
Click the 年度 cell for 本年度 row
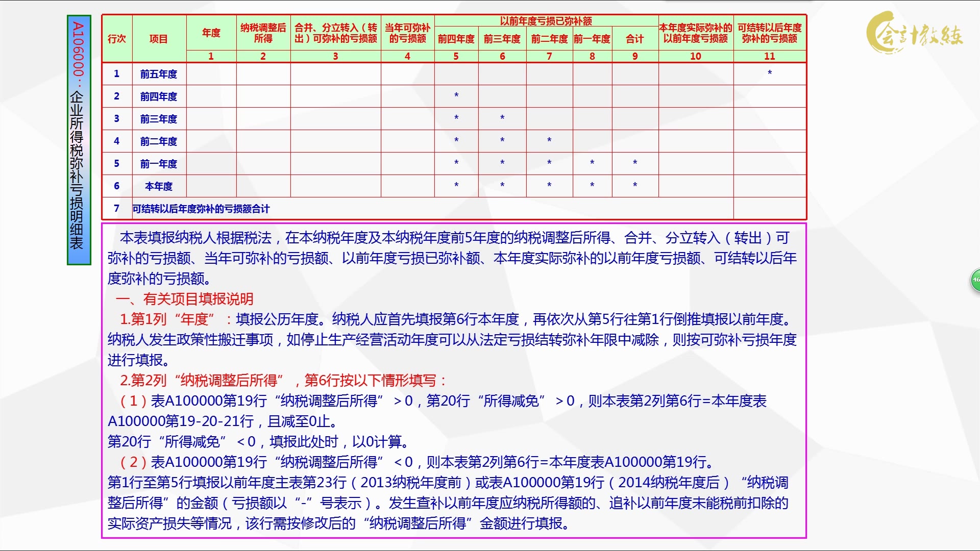click(211, 186)
